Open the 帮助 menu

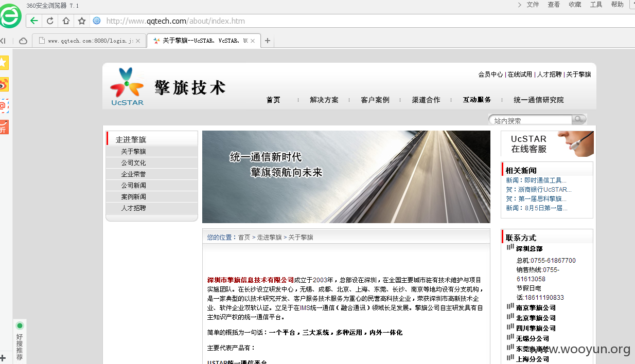pyautogui.click(x=617, y=5)
